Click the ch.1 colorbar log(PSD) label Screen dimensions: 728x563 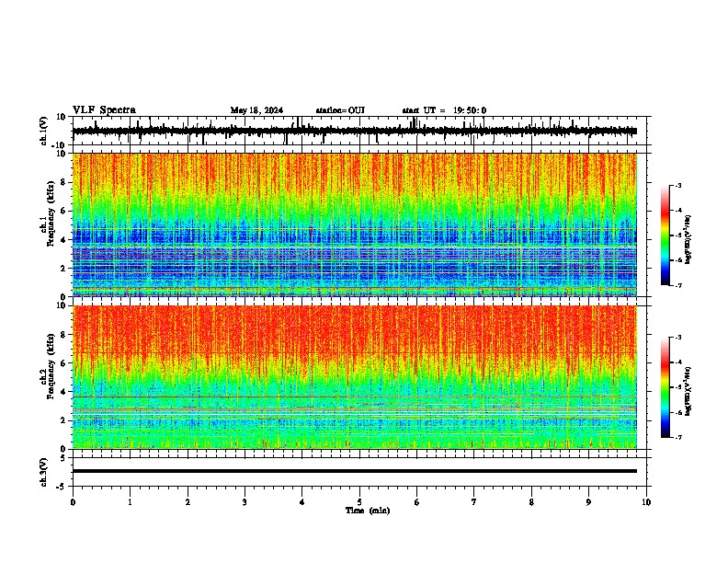pos(688,240)
